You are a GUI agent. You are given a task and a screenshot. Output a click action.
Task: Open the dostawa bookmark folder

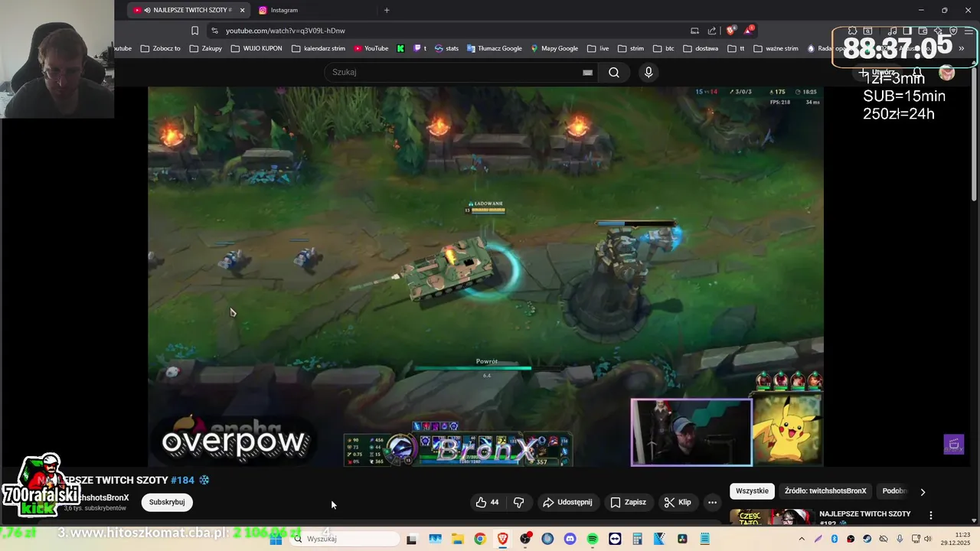tap(701, 48)
